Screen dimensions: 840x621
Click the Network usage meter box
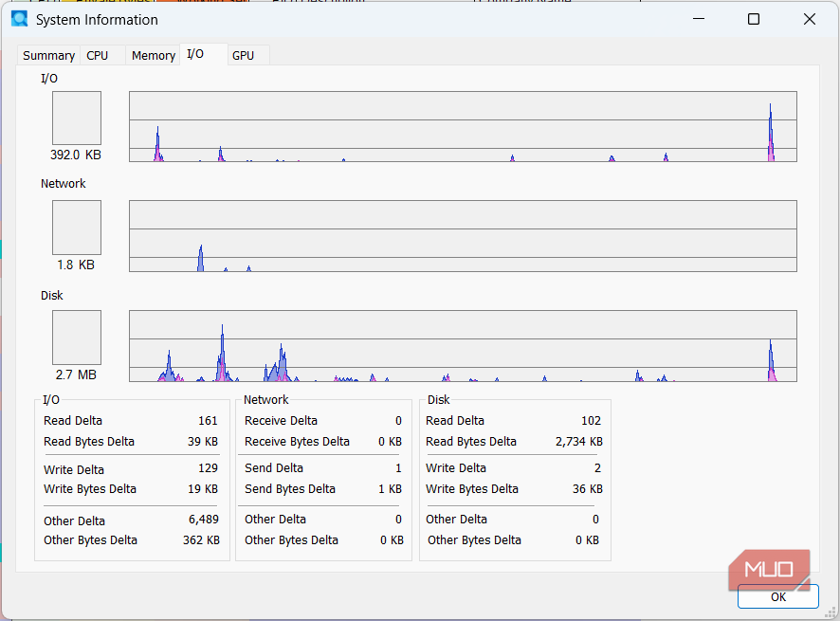coord(77,228)
